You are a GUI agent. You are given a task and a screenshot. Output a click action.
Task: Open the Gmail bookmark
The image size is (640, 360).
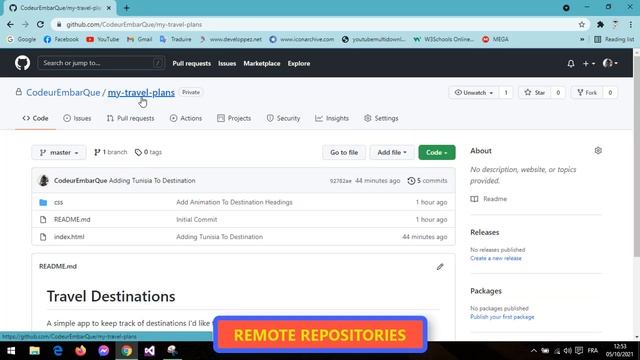tap(139, 39)
